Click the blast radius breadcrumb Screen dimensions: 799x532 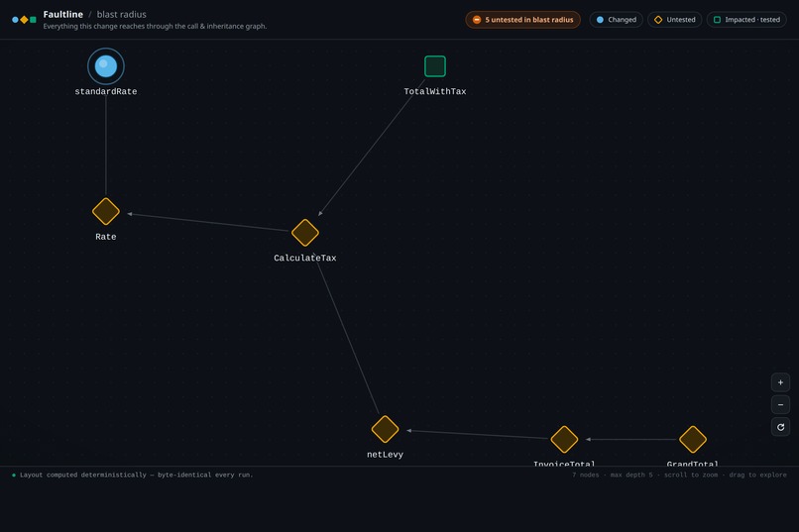click(121, 14)
